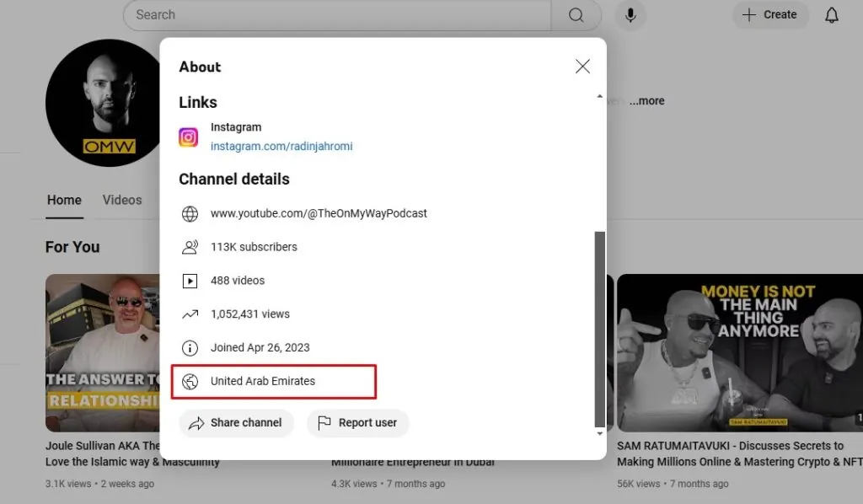The height and width of the screenshot is (504, 863).
Task: Switch to the Videos tab
Action: 122,200
